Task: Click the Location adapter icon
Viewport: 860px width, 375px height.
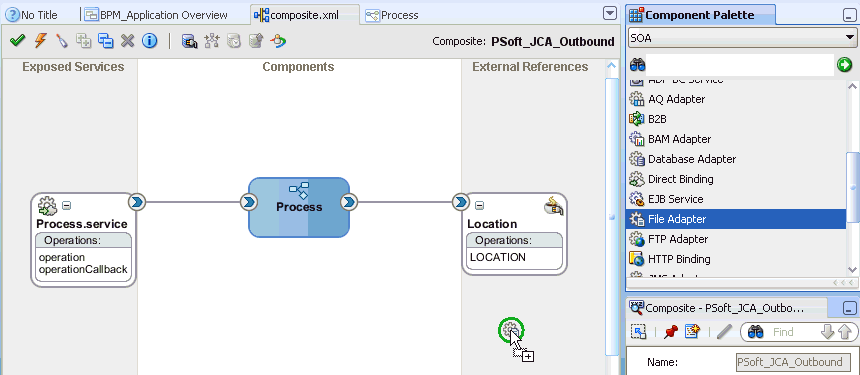Action: tap(553, 207)
